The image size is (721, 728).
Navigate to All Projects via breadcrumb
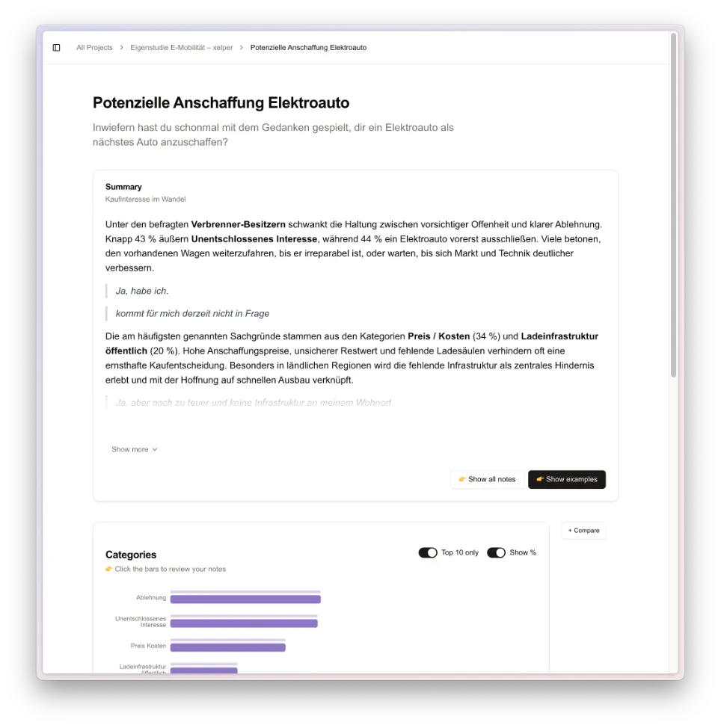(94, 47)
